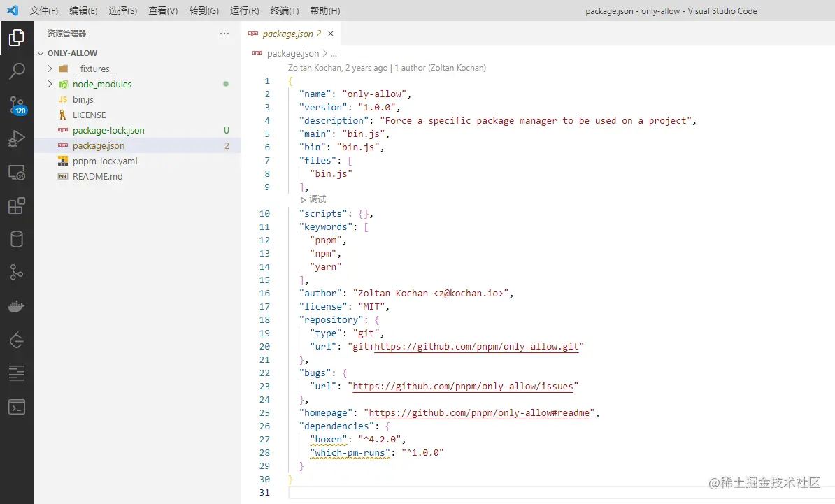Collapse the ONLY-ALLOW root folder
This screenshot has width=835, height=504.
tap(41, 53)
